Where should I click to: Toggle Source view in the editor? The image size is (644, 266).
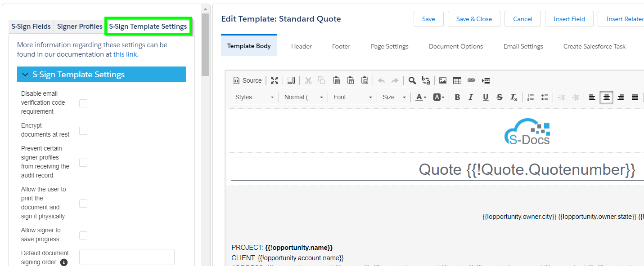click(x=247, y=80)
